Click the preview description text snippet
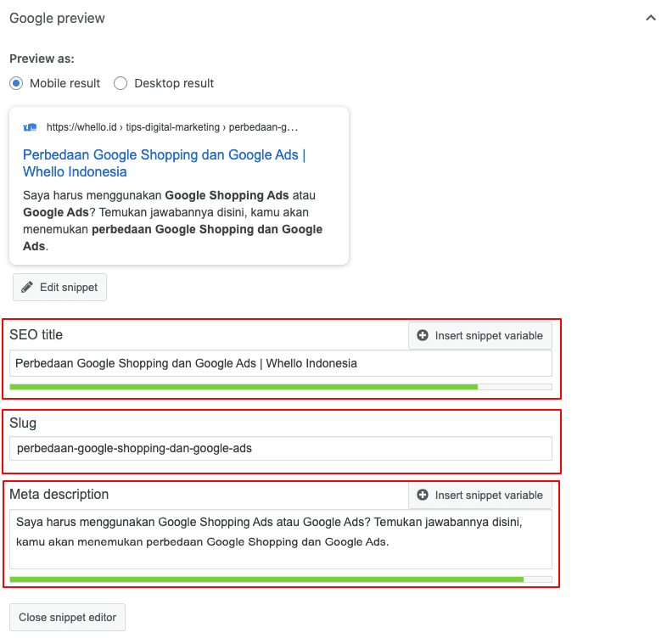This screenshot has height=644, width=667. [x=172, y=221]
